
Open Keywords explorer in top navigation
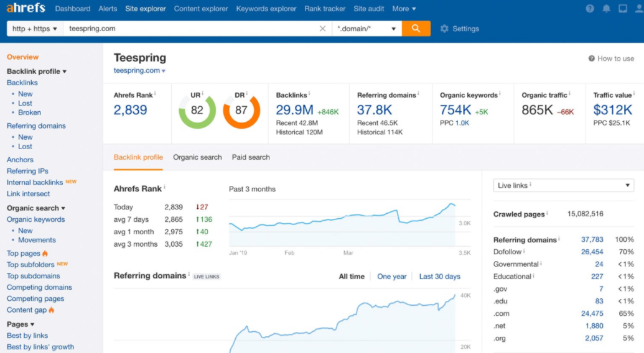266,9
